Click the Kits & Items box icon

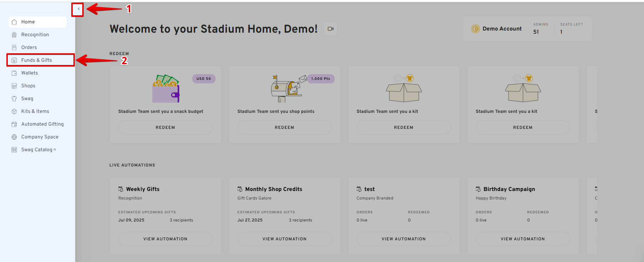click(x=14, y=111)
